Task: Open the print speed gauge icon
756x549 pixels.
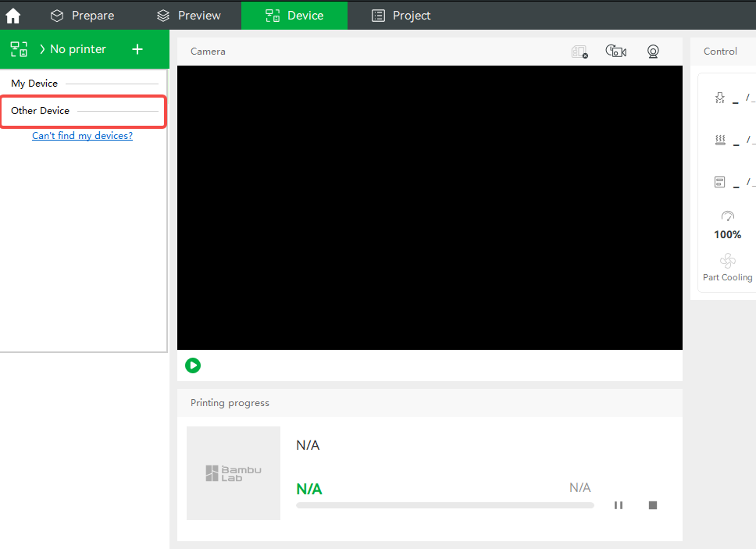Action: click(728, 216)
